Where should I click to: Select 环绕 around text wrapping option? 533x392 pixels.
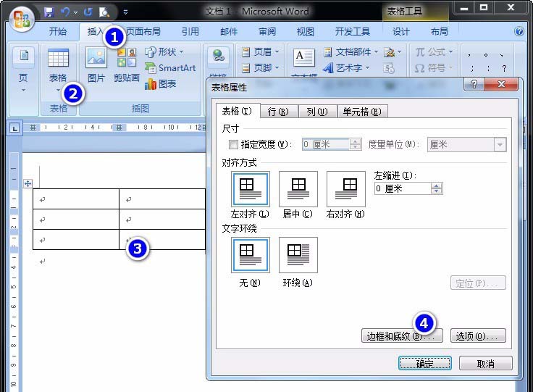tap(298, 255)
